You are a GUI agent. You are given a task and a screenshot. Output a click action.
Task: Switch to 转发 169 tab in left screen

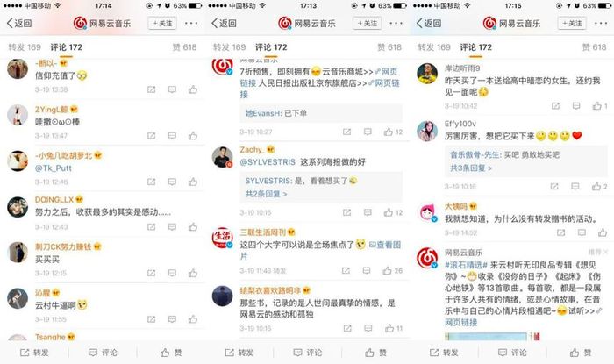[25, 47]
